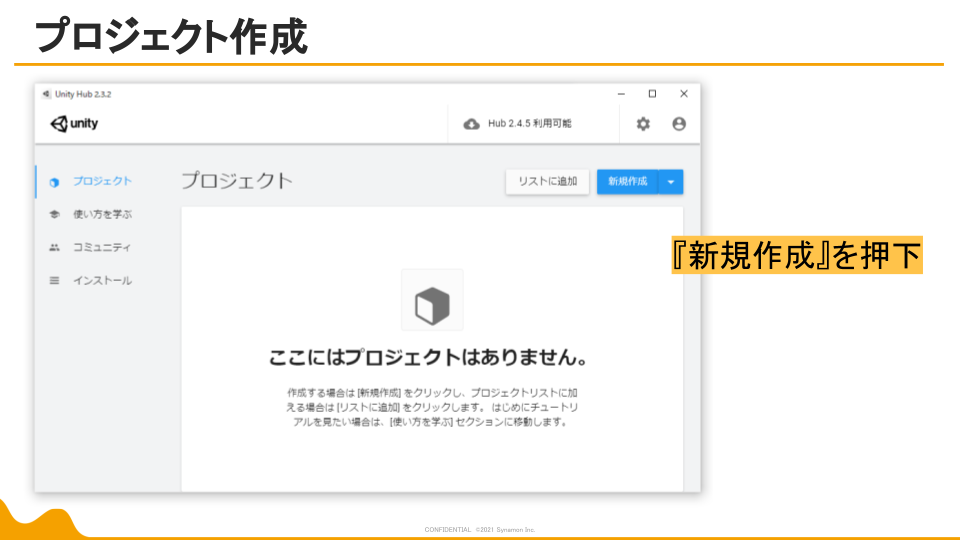The image size is (960, 540).
Task: Click the Unity logo in header
Action: click(74, 124)
